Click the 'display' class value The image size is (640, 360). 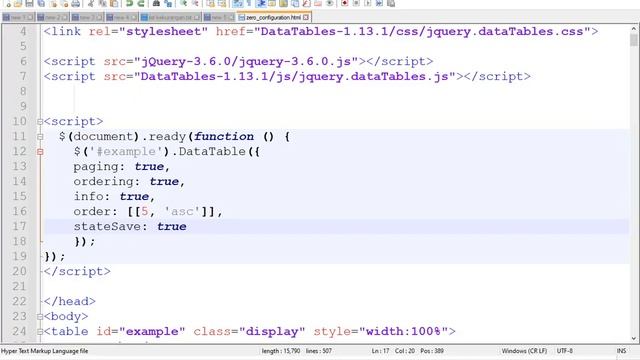pyautogui.click(x=272, y=332)
